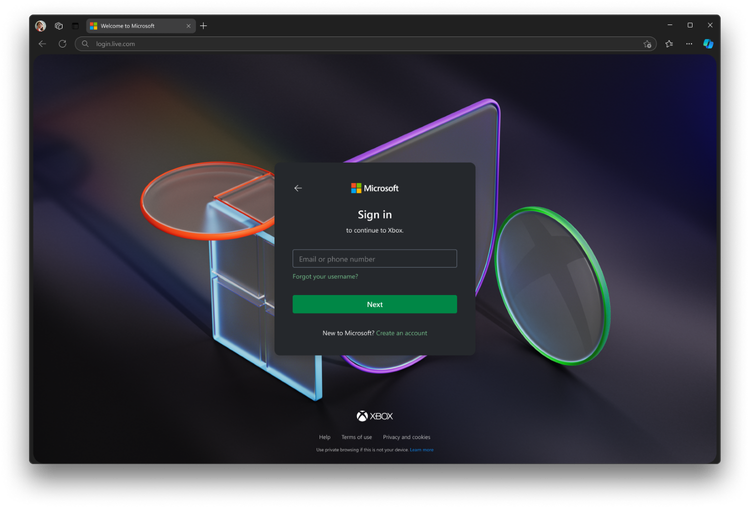Open Settings and more ellipsis menu
The height and width of the screenshot is (508, 750).
(x=689, y=44)
